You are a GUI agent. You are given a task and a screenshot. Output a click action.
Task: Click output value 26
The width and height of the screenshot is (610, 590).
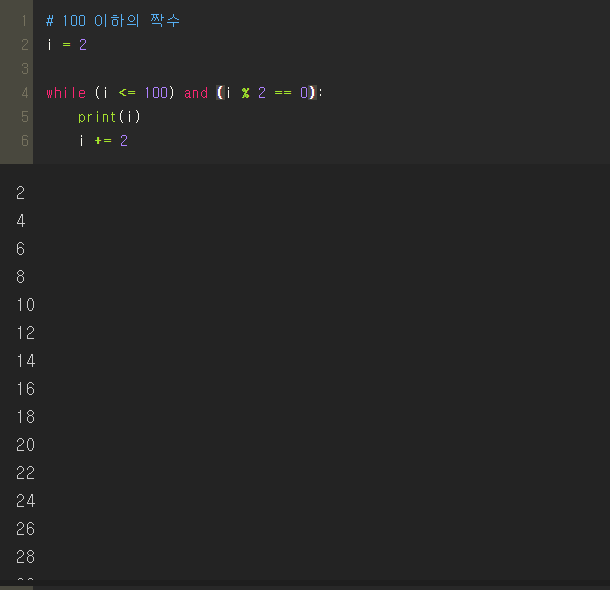(x=26, y=529)
